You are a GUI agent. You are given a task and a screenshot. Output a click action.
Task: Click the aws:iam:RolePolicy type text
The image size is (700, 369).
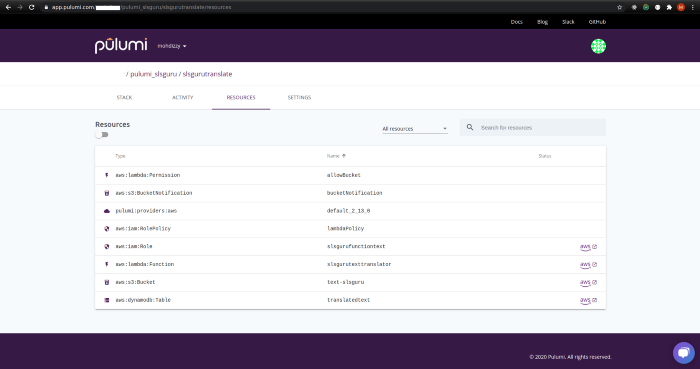pos(143,228)
